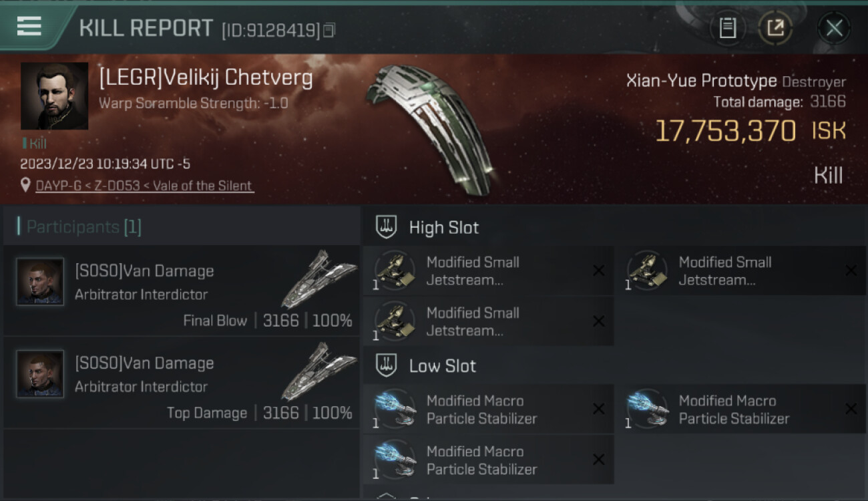Click X beside right-column Jetstream module
The height and width of the screenshot is (501, 868).
click(x=851, y=271)
